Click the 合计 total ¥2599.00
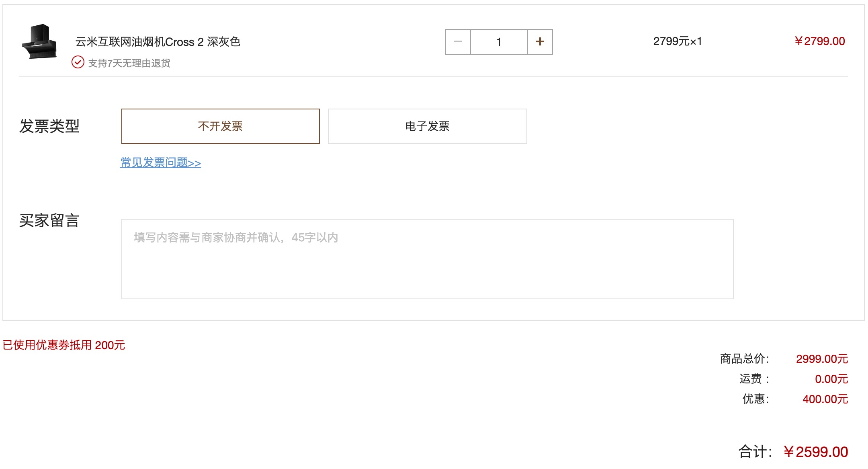 click(816, 452)
